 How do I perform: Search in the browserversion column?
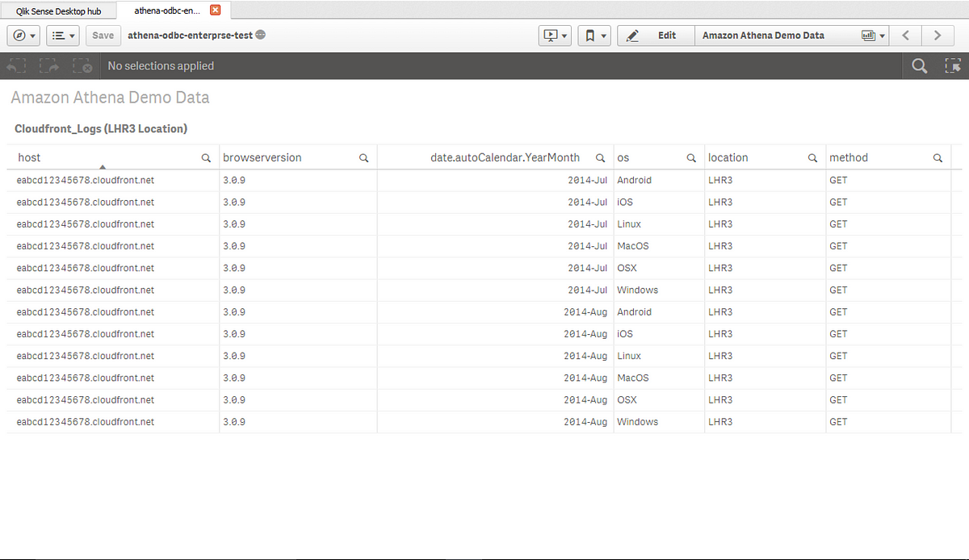click(x=363, y=158)
